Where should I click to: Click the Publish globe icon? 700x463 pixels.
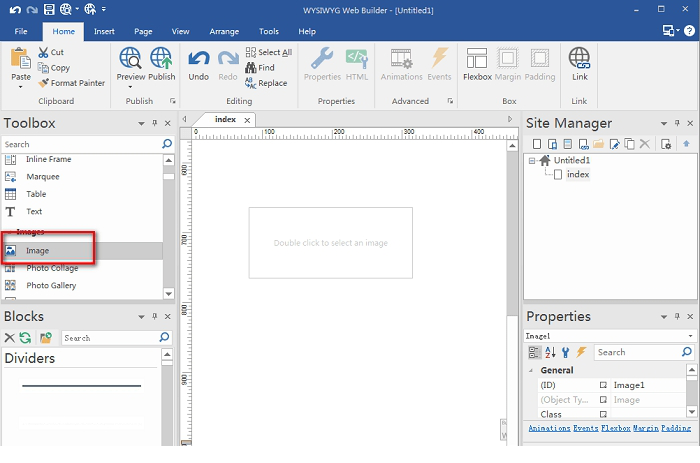(x=161, y=58)
